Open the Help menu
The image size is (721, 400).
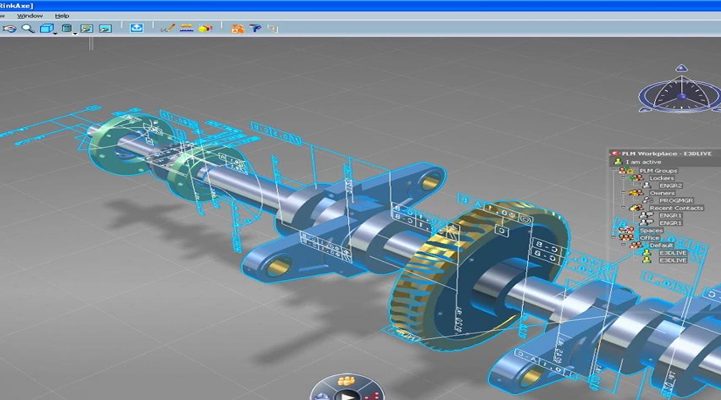[62, 16]
